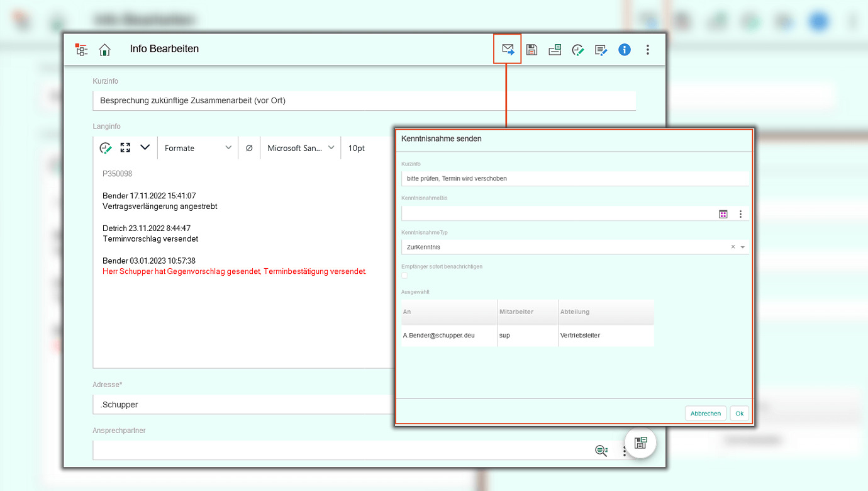Click the tree structure navigation icon
Screen dimensions: 868x491
[x=81, y=50]
